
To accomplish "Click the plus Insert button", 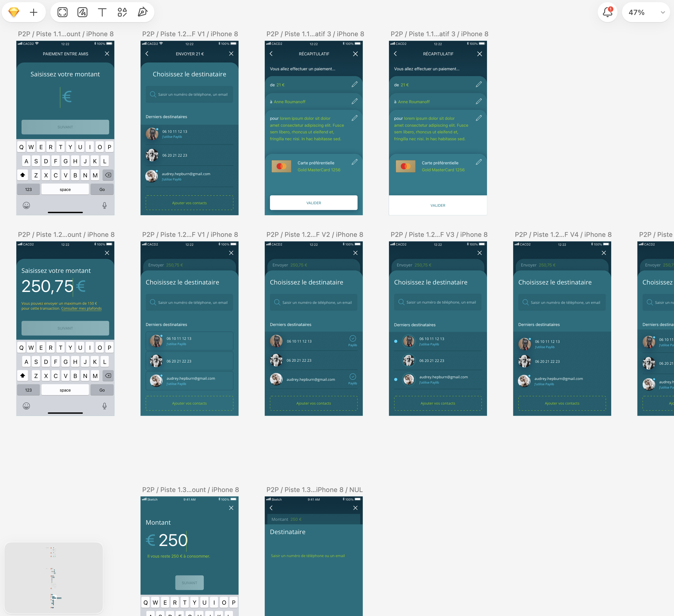I will click(x=33, y=12).
